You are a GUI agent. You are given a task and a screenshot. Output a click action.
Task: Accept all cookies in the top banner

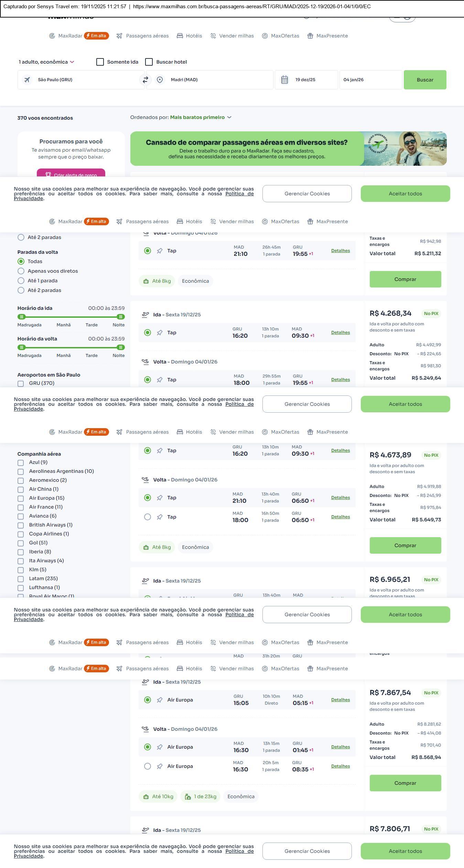click(405, 194)
